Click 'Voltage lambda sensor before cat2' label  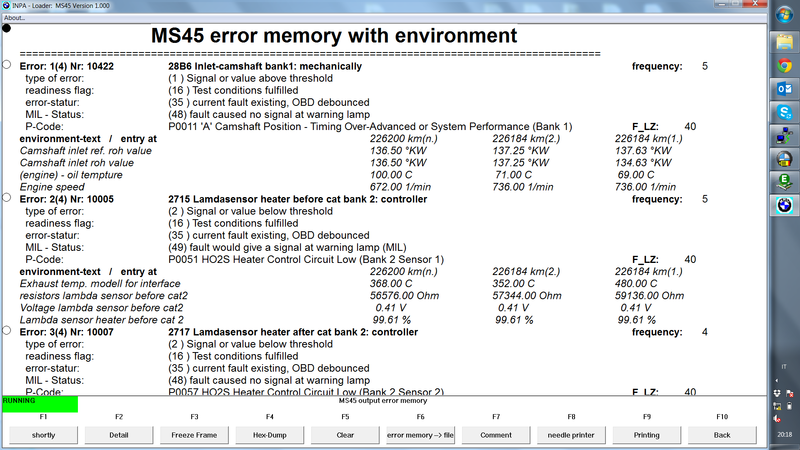(101, 308)
